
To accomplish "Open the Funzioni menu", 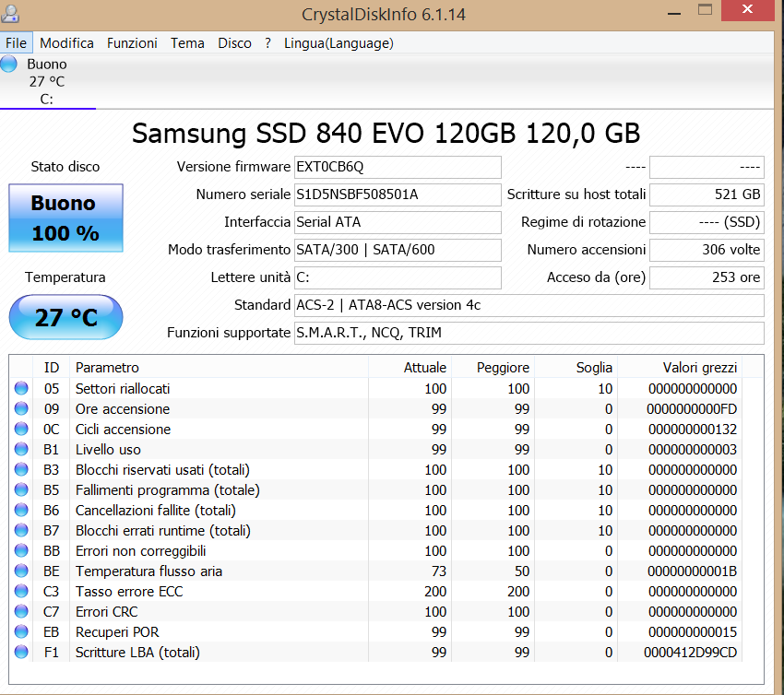I will tap(132, 43).
